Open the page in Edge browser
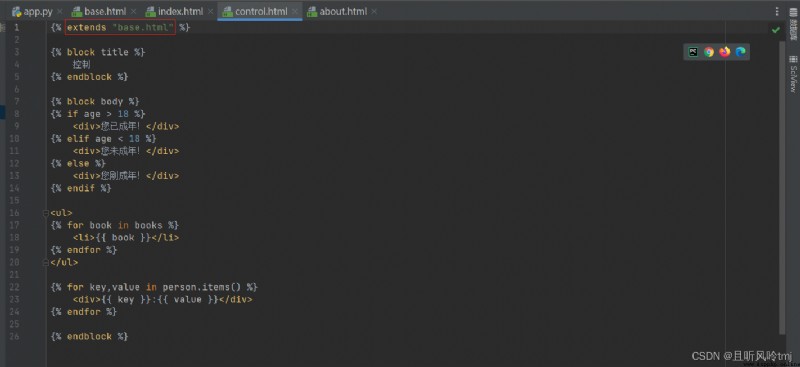 740,52
